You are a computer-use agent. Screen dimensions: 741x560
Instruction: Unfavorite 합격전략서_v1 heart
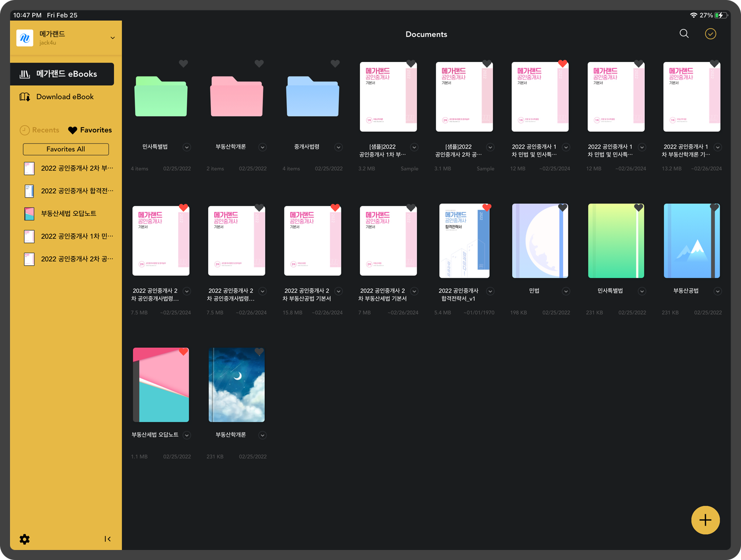[487, 208]
